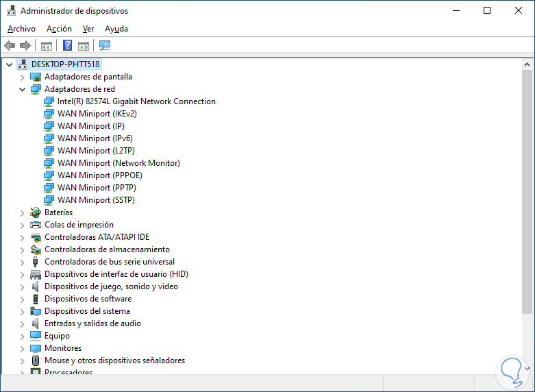This screenshot has height=392, width=535.
Task: Expand the Monitores category
Action: (22, 349)
